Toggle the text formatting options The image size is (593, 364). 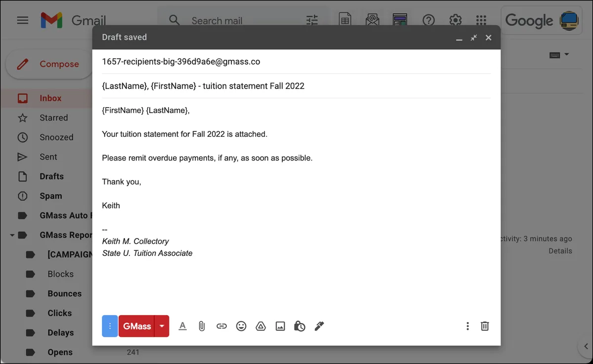182,326
